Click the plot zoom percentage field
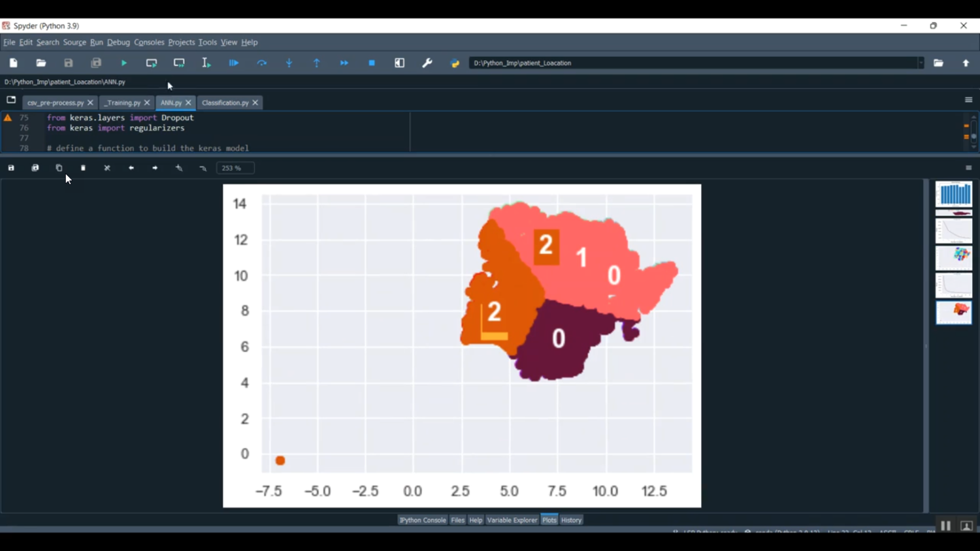This screenshot has height=551, width=980. click(235, 168)
